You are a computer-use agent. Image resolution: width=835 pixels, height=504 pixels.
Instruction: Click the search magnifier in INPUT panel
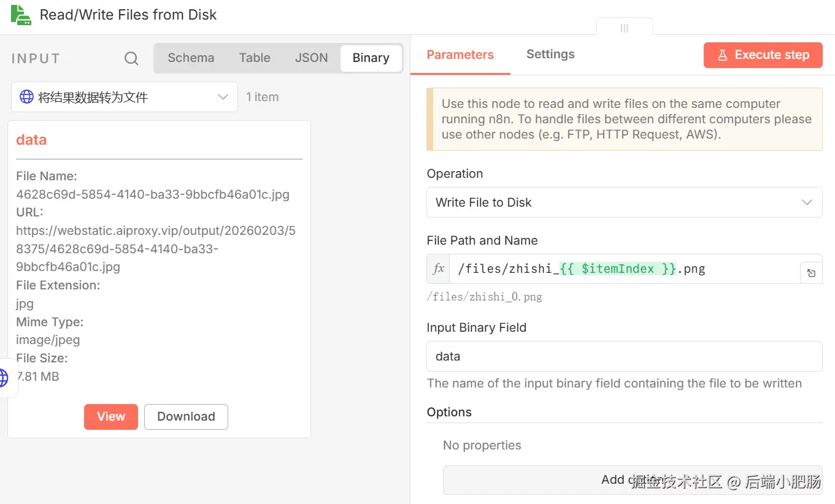(x=131, y=58)
